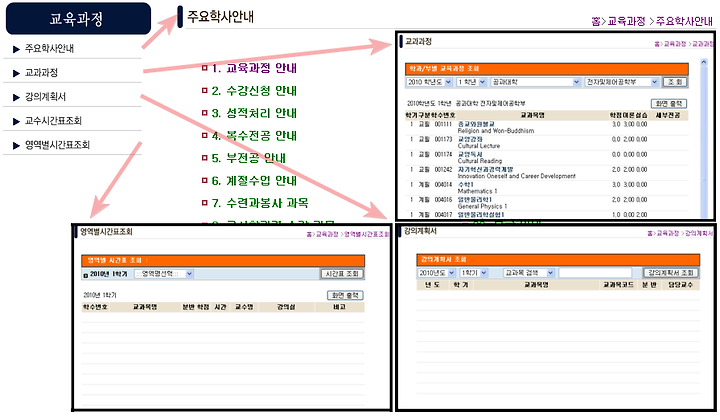Click the 비고 column header in 영역별시간표조회 table
This screenshot has width=720, height=420.
tap(339, 307)
